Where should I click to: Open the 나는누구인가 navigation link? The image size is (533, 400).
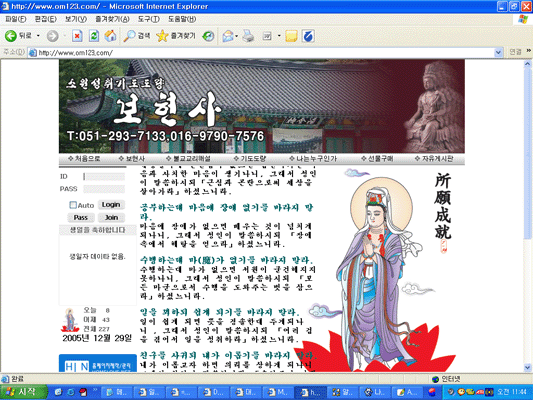313,158
